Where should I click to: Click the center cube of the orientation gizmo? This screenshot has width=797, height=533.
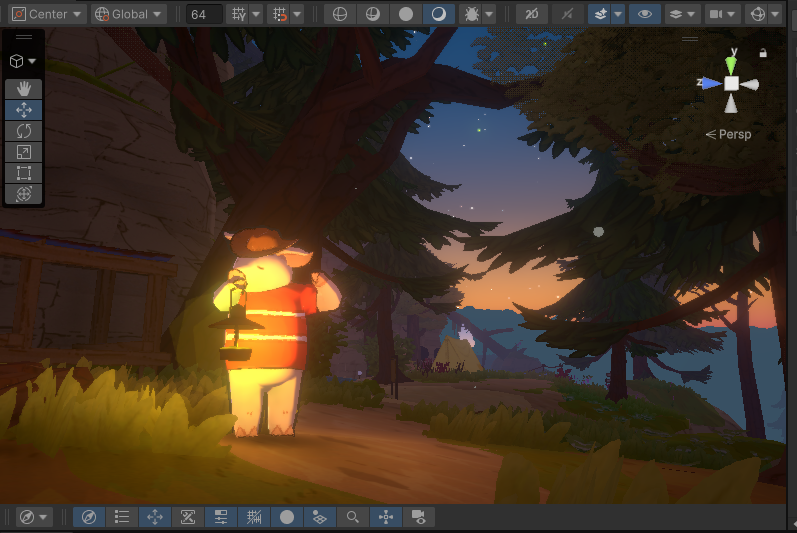[x=731, y=83]
